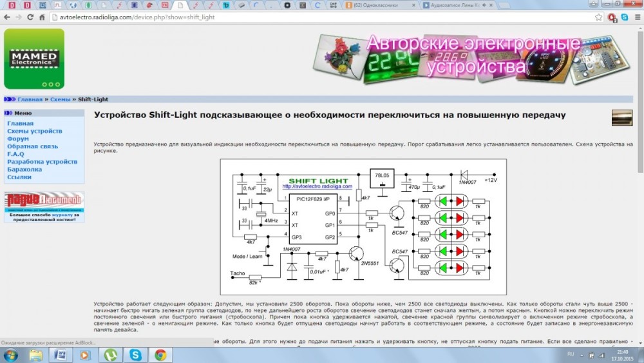644x363 pixels.
Task: Click the page vertical scrollbar thumb
Action: (x=640, y=101)
